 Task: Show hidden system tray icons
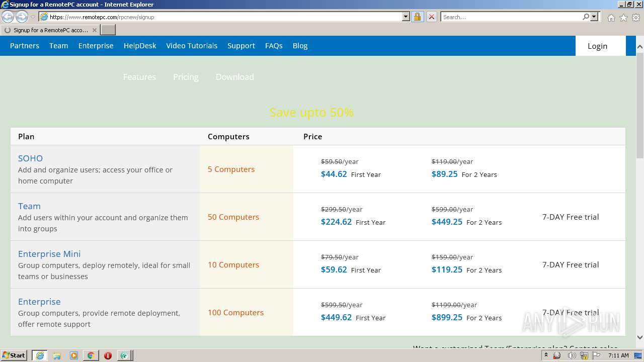(x=546, y=355)
